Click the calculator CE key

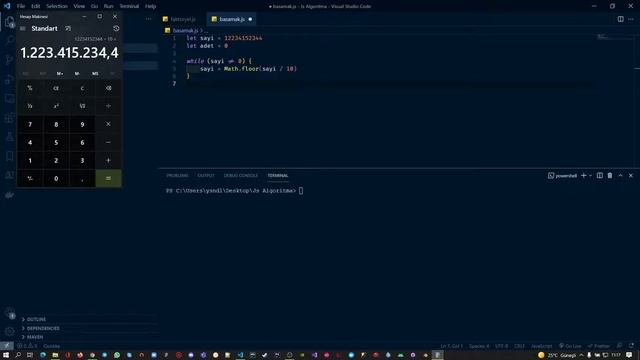point(56,88)
